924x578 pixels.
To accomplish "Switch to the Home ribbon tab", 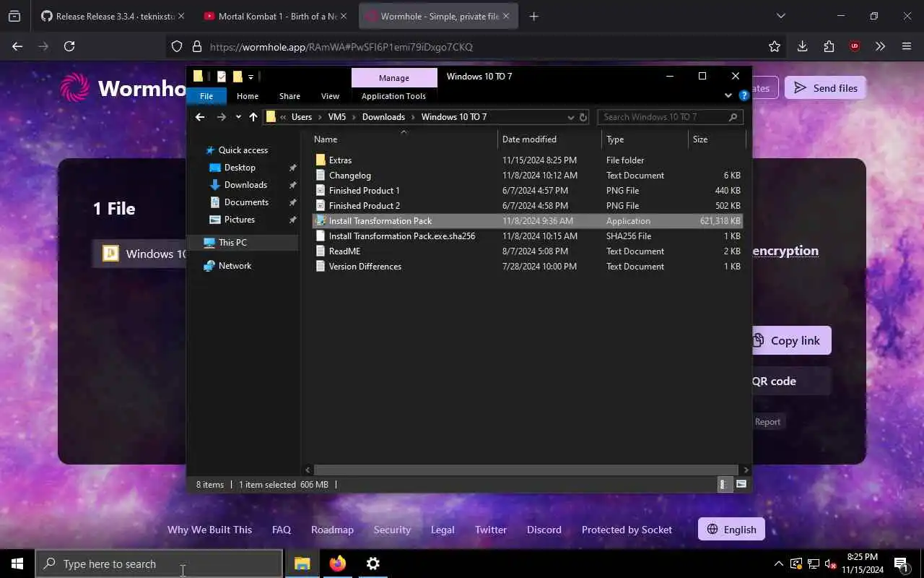I will [248, 96].
